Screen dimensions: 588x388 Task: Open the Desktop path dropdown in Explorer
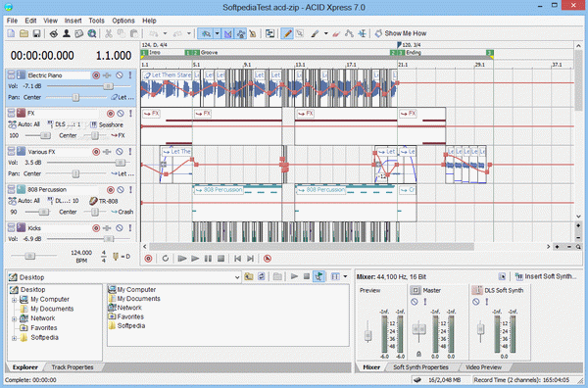point(237,277)
